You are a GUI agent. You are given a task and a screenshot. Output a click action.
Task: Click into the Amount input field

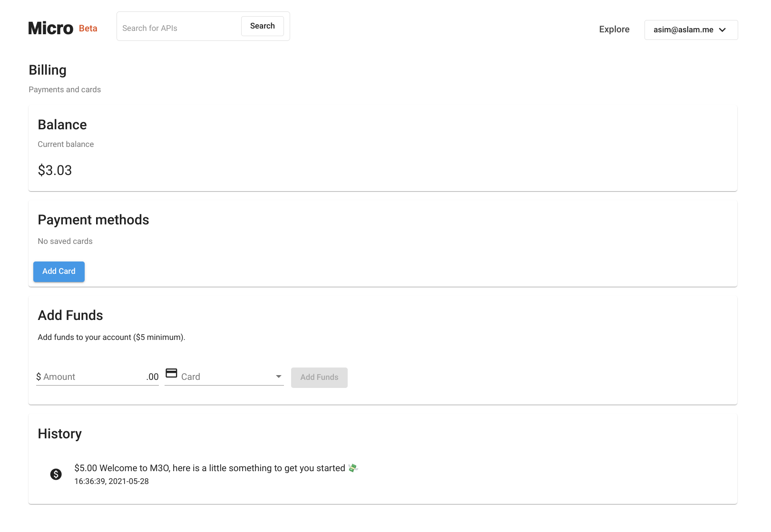[x=93, y=377]
